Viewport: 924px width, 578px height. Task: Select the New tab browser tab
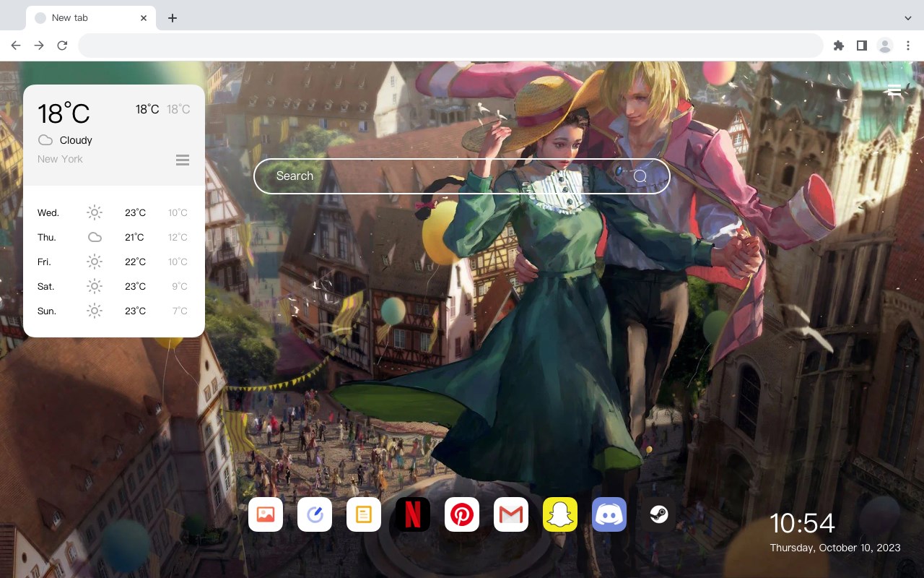[91, 18]
